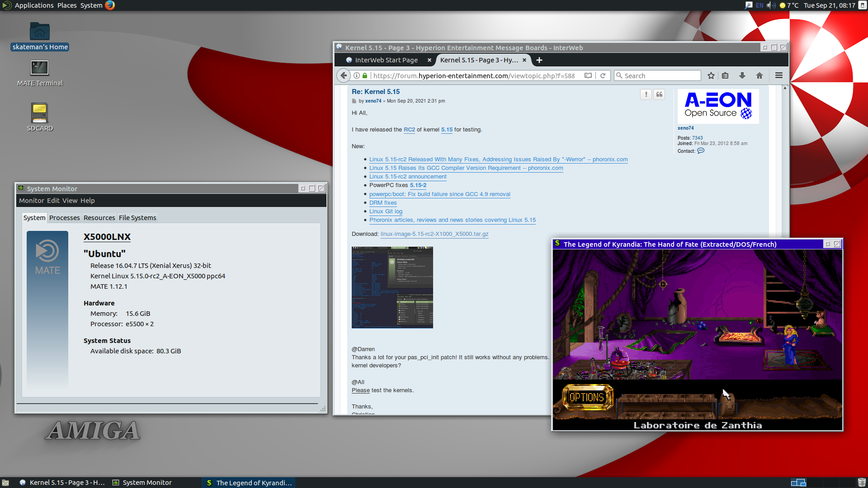
Task: Open the DRM fixes link
Action: [383, 203]
